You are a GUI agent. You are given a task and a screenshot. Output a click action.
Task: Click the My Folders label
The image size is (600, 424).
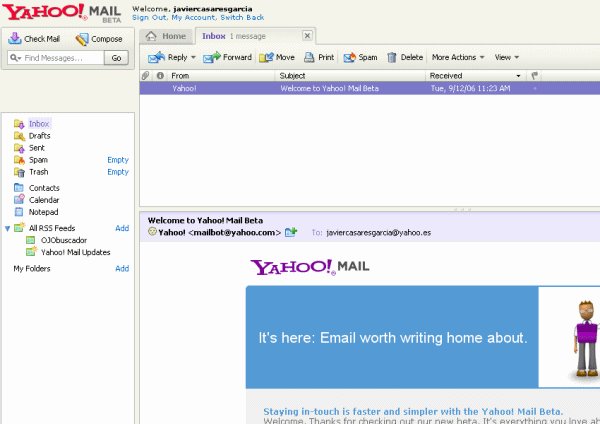tap(32, 268)
